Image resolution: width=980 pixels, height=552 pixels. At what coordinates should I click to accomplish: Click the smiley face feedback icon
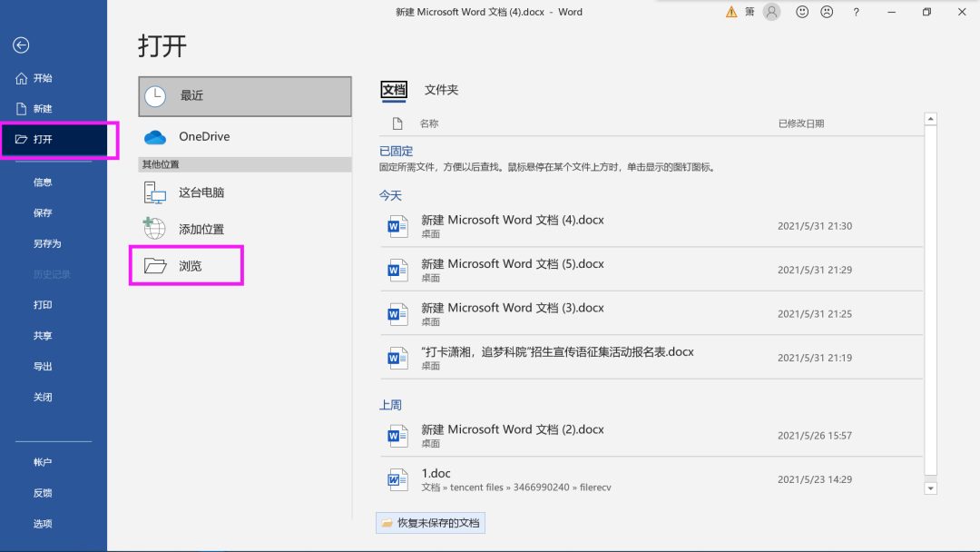tap(802, 12)
